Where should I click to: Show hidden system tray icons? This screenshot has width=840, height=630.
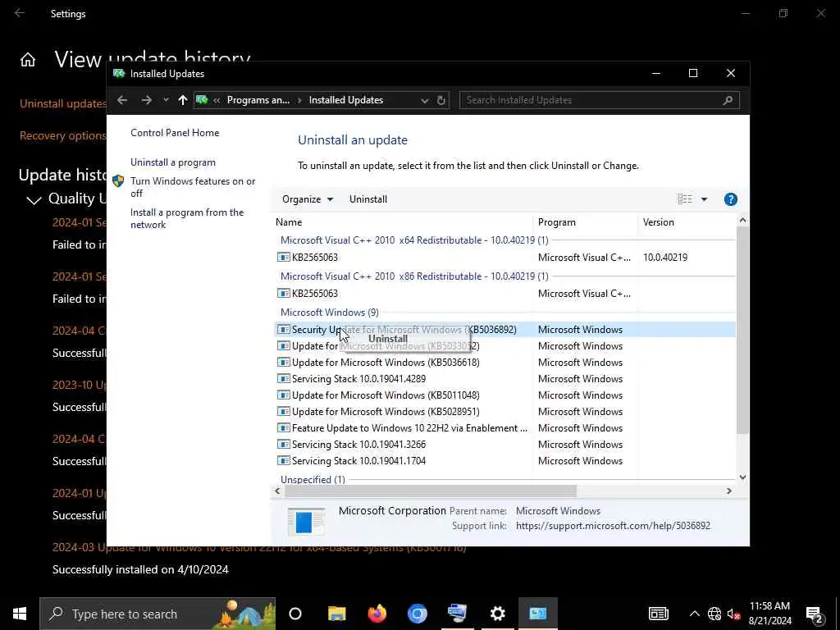pyautogui.click(x=694, y=614)
